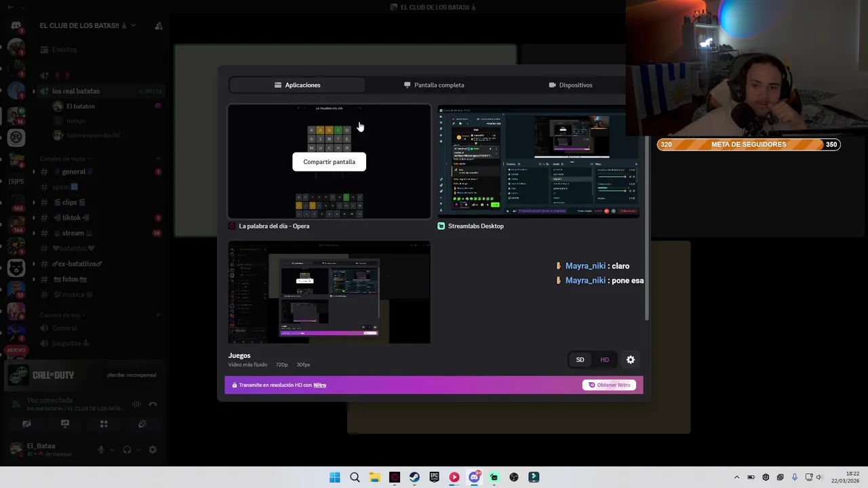Open headphone output options dropdown arrow
The image size is (868, 488).
tap(138, 449)
